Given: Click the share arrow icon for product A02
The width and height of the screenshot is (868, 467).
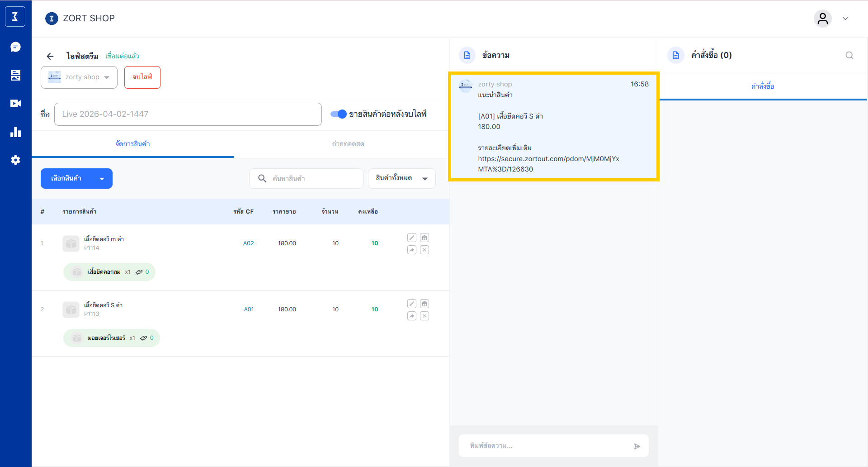Looking at the screenshot, I should pyautogui.click(x=411, y=250).
